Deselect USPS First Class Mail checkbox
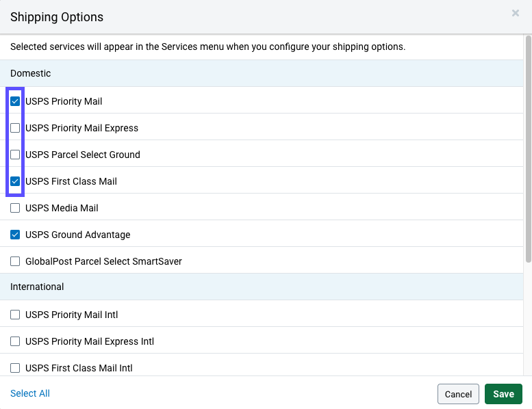The image size is (532, 409). point(15,181)
